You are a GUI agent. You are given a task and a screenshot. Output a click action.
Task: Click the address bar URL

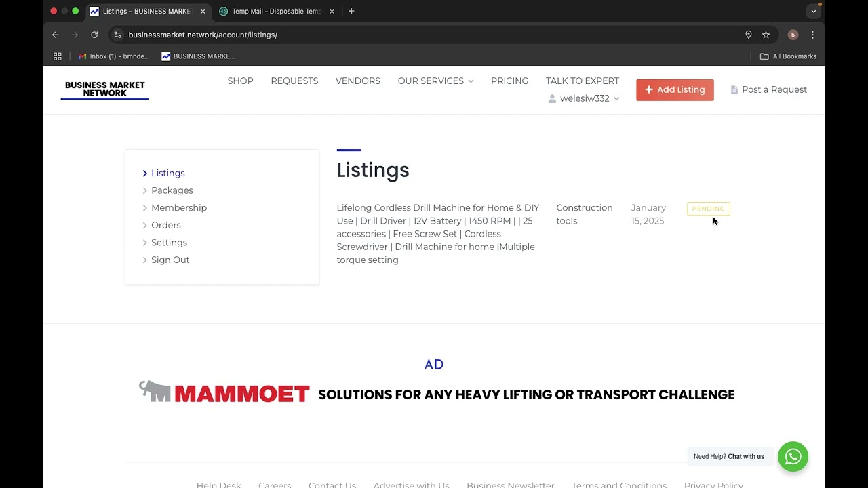pyautogui.click(x=203, y=35)
